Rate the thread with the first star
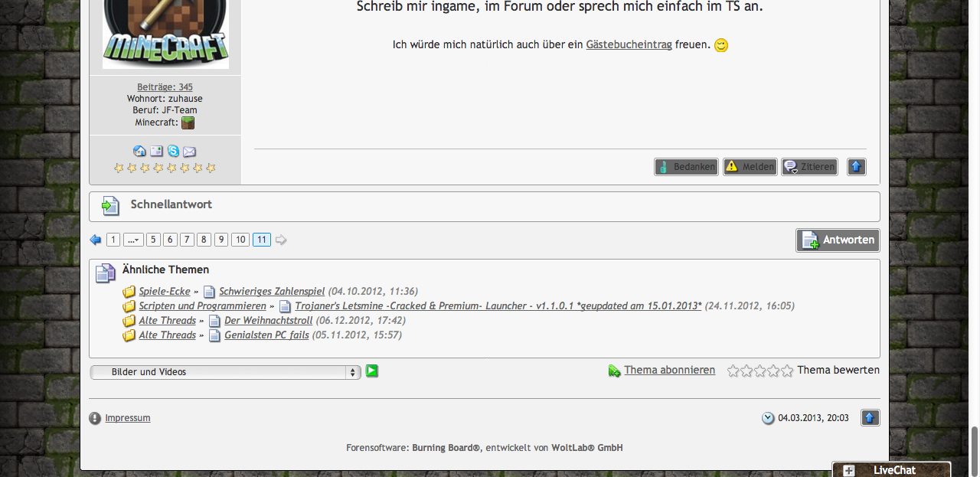This screenshot has height=477, width=980. (x=733, y=371)
